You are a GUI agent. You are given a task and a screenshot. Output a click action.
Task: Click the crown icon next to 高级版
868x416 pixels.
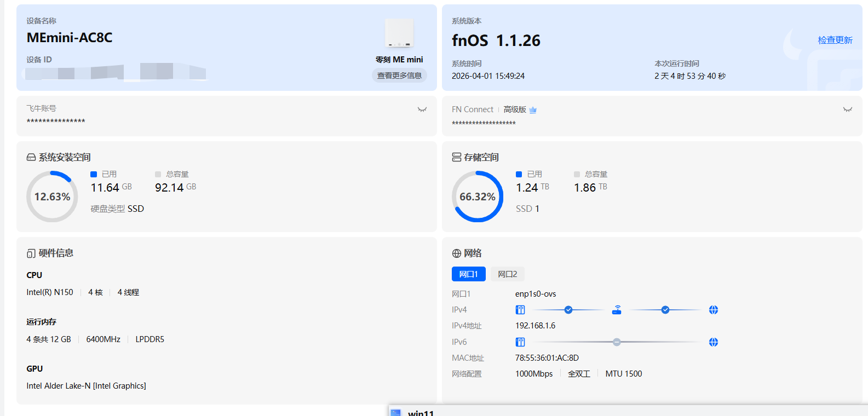tap(533, 110)
